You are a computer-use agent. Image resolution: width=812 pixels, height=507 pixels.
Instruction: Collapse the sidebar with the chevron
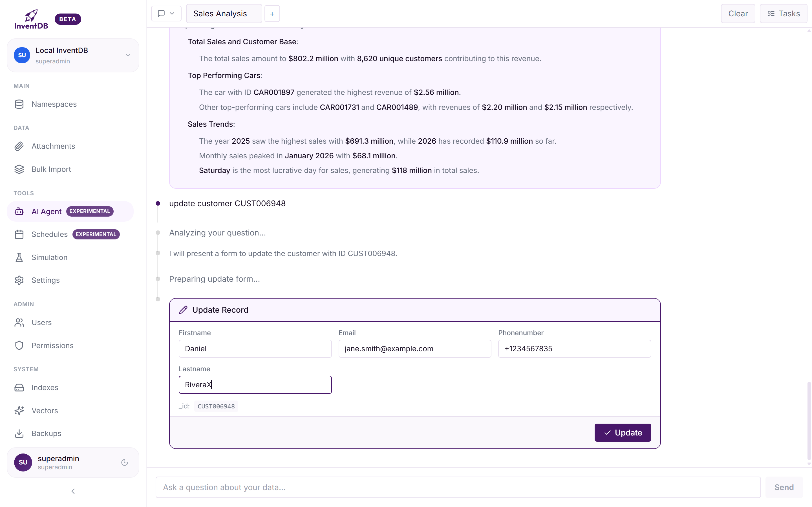coord(73,491)
